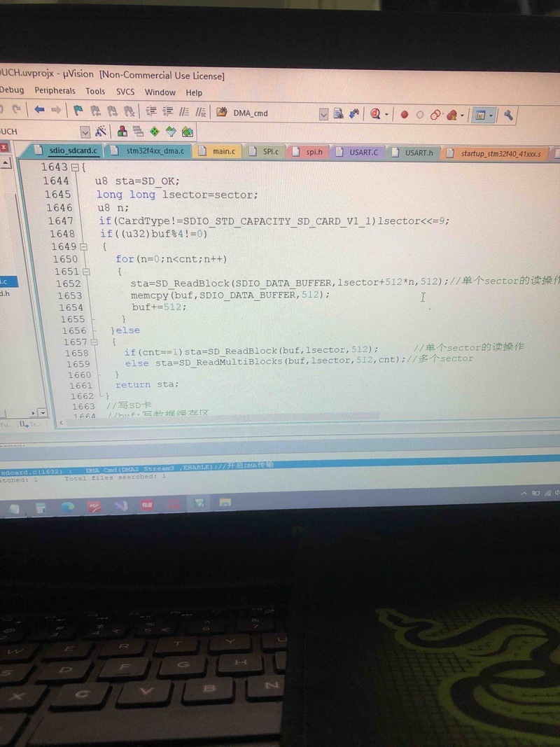Open the SVCS menu

[x=125, y=92]
